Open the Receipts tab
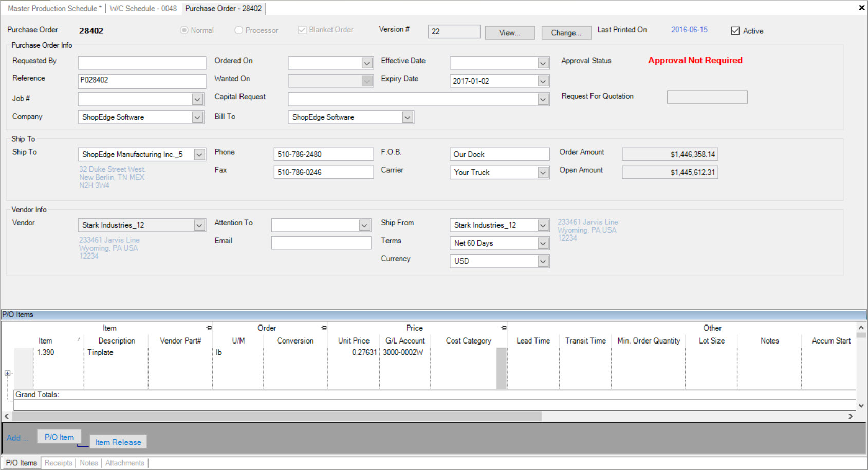The width and height of the screenshot is (868, 470). (58, 463)
